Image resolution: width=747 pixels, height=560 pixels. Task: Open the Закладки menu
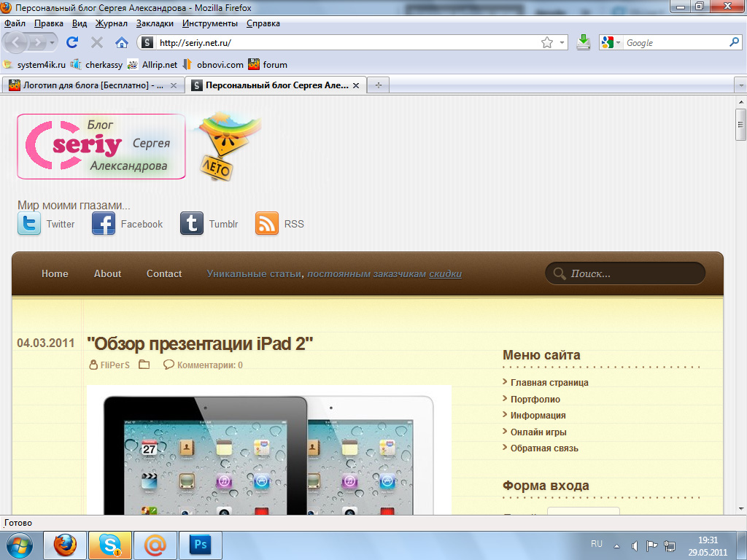pyautogui.click(x=155, y=23)
